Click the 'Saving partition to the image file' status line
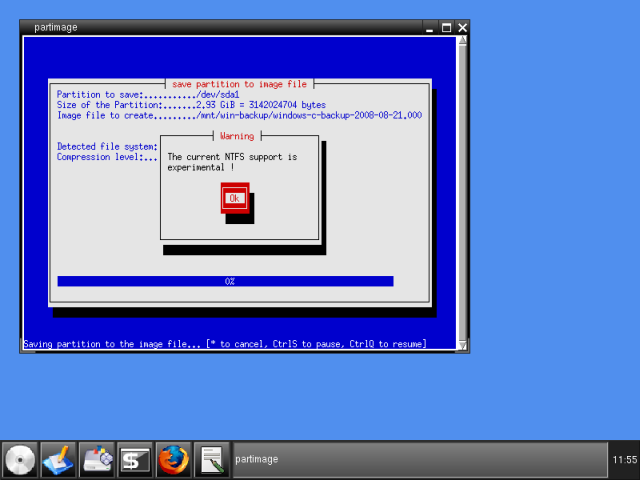Image resolution: width=640 pixels, height=480 pixels. (x=224, y=344)
